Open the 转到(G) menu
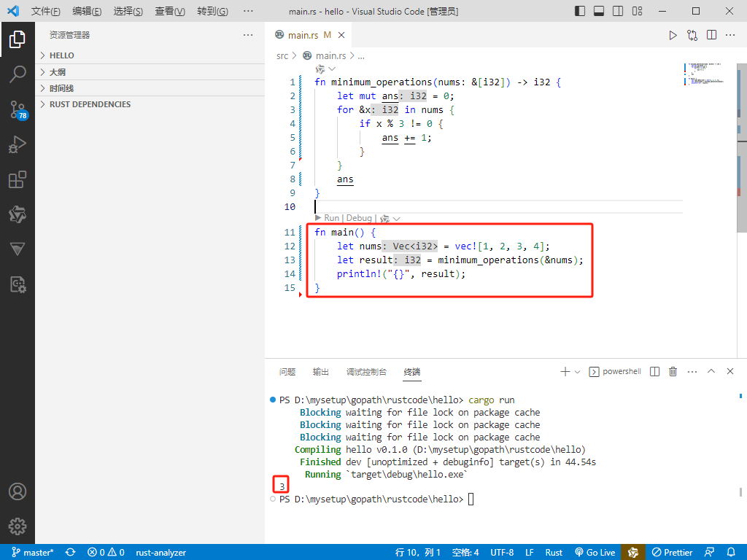 212,11
